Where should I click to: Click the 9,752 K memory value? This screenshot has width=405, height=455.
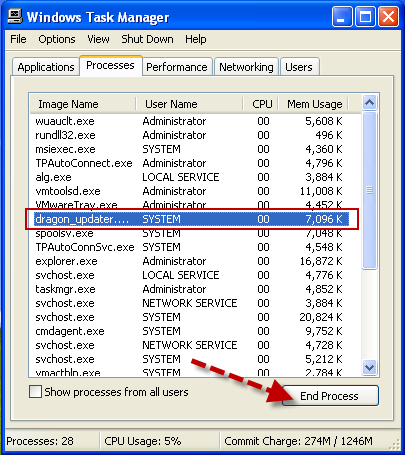pyautogui.click(x=324, y=331)
